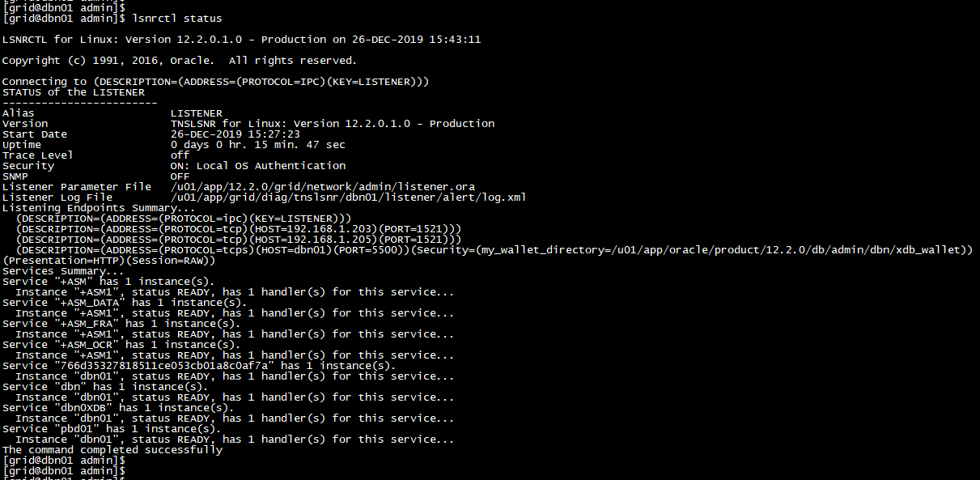Click the Alias LISTENER value
The image size is (980, 480).
[196, 113]
